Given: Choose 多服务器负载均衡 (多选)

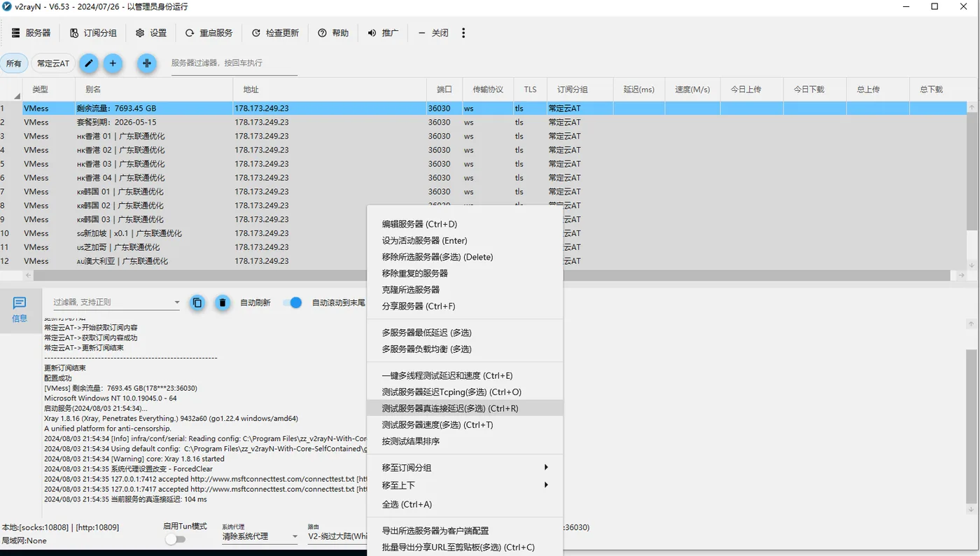Looking at the screenshot, I should click(x=465, y=349).
